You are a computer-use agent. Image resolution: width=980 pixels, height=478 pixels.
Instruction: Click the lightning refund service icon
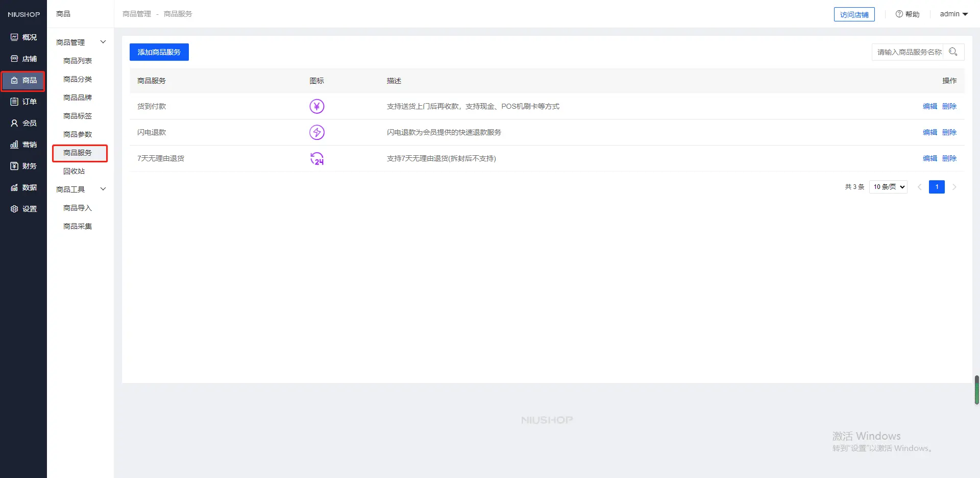click(317, 132)
